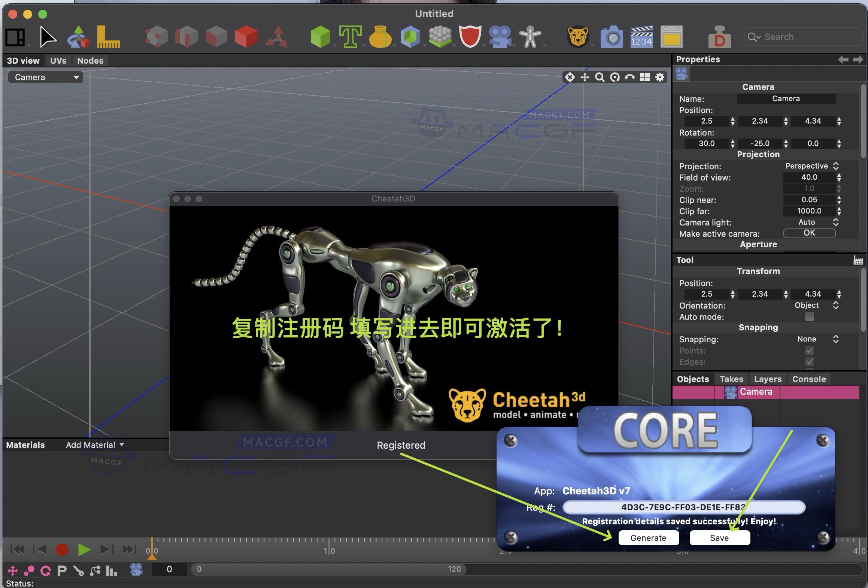Click the camera snapshot icon in toolbar

(x=612, y=36)
